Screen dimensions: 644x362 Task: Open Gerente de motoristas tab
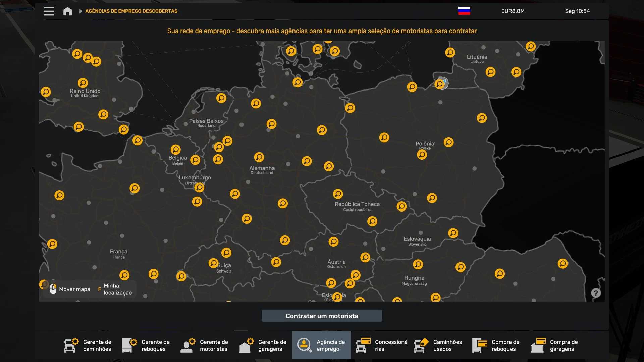205,345
